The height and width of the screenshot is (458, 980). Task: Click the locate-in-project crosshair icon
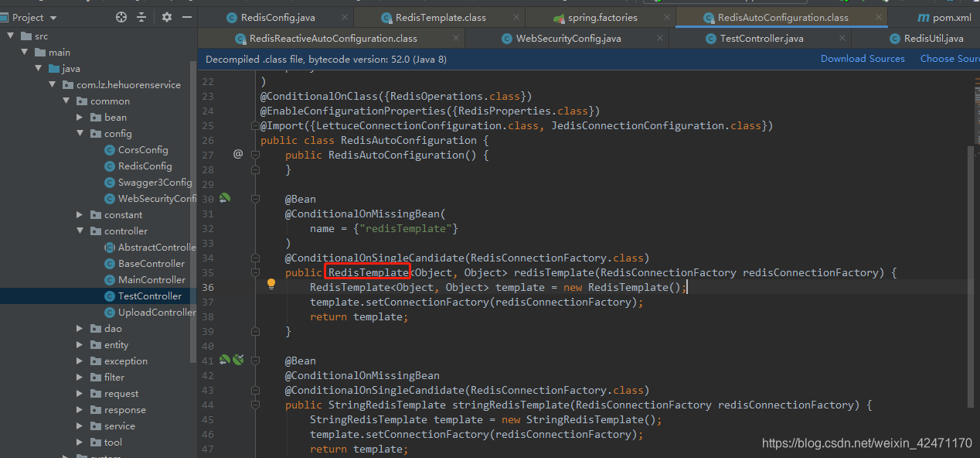pyautogui.click(x=121, y=17)
